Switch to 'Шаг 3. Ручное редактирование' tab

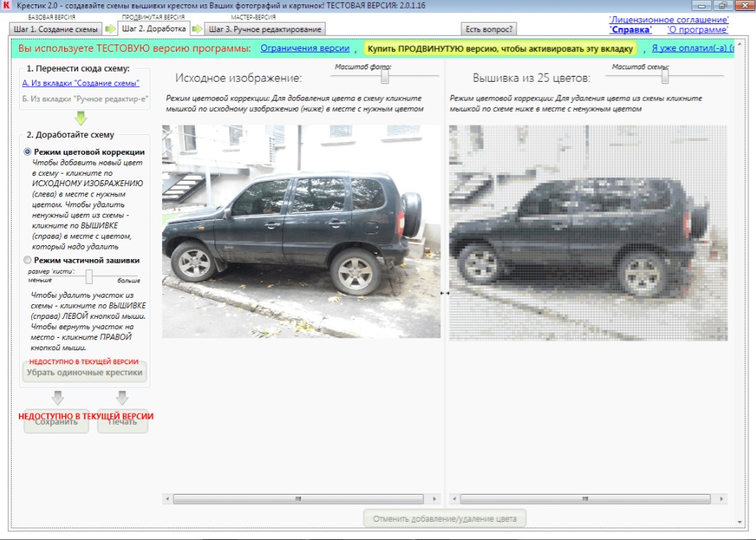pyautogui.click(x=265, y=29)
